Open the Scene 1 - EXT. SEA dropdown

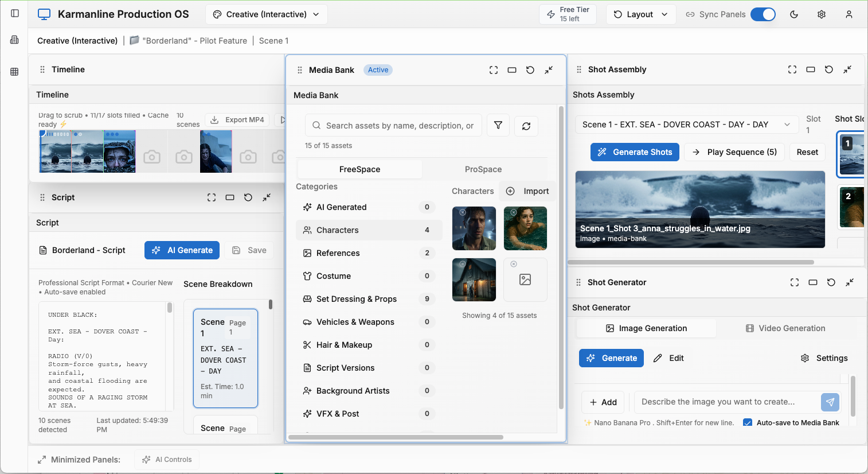686,125
